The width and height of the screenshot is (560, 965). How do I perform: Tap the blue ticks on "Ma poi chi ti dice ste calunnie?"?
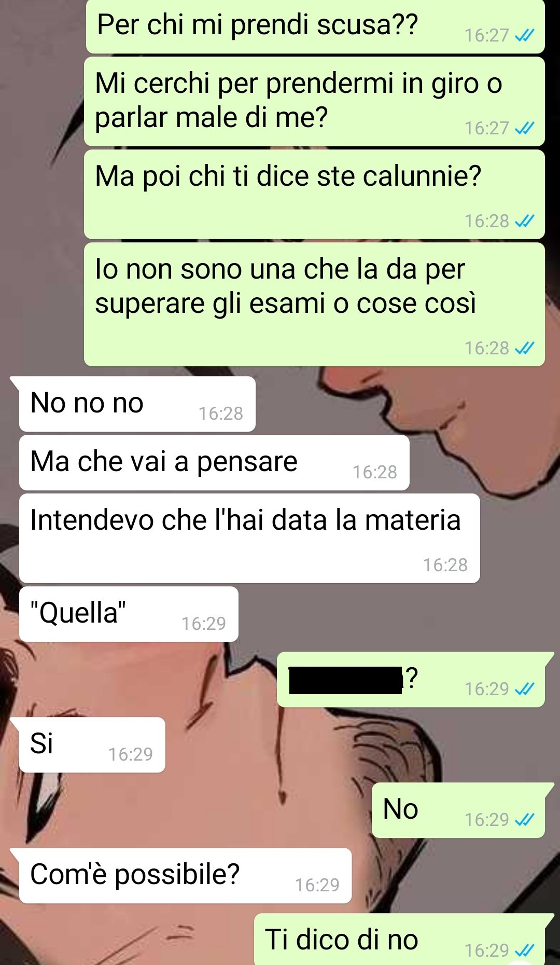524,221
